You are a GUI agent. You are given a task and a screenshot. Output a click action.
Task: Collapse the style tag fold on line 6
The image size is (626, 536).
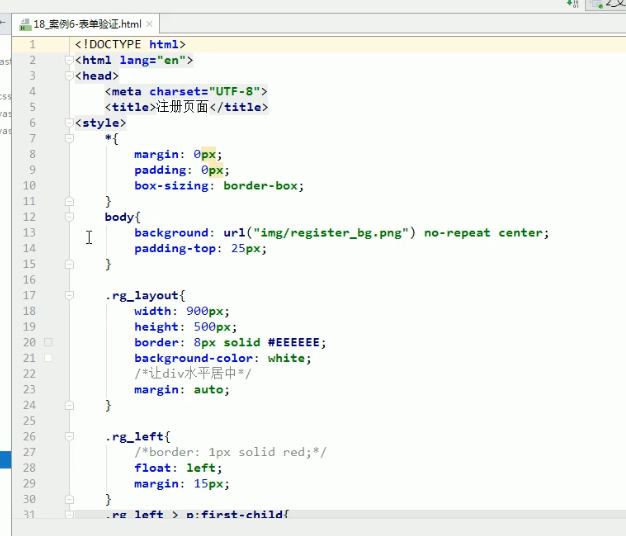tap(69, 123)
